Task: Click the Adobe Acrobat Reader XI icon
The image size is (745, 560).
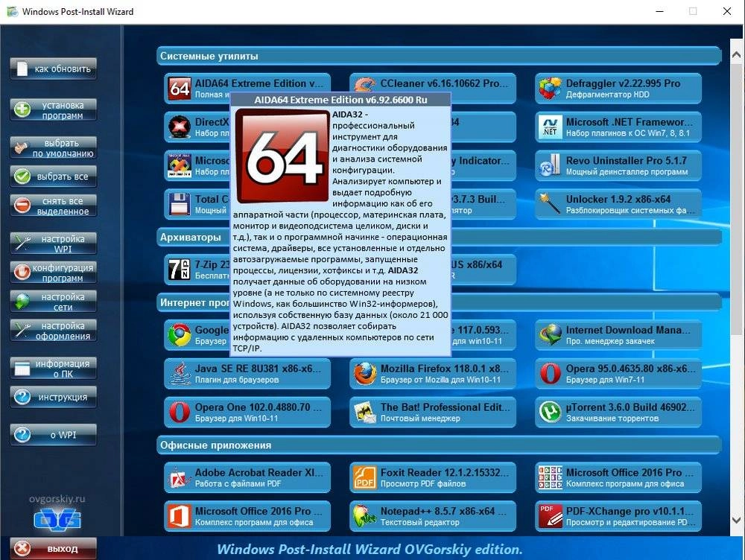Action: point(178,477)
